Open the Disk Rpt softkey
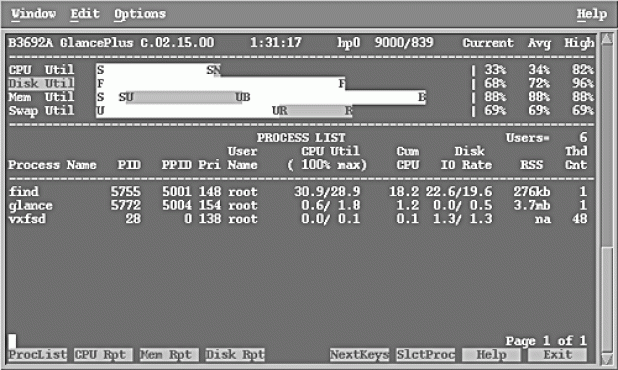 click(235, 355)
